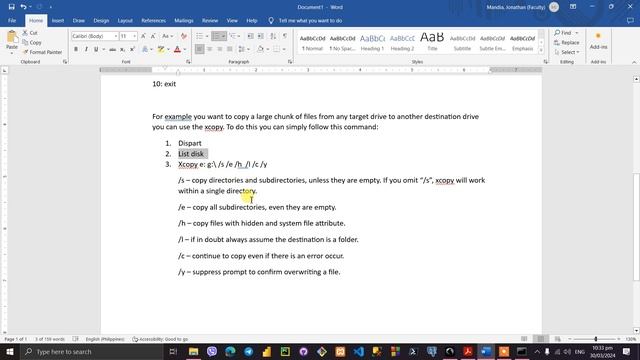Click Replace in the Editing group

click(x=567, y=42)
